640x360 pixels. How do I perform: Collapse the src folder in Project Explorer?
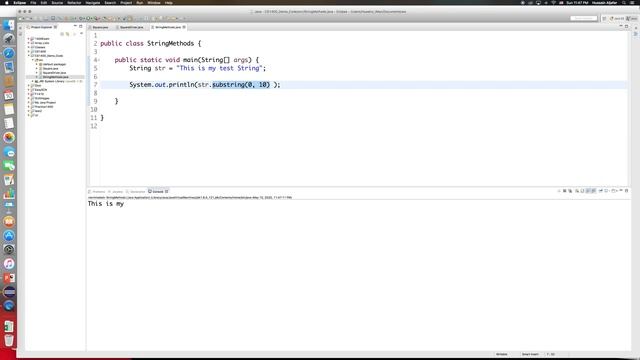[x=33, y=60]
